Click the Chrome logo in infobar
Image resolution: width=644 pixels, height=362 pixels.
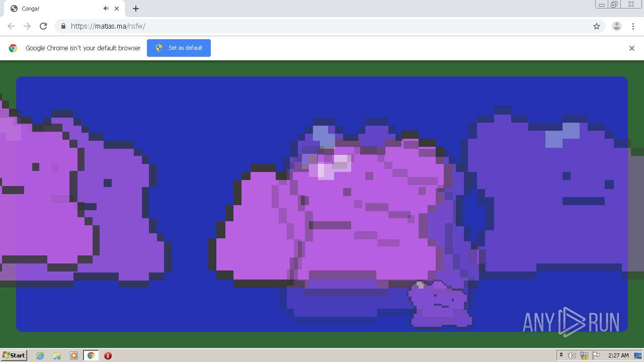[13, 48]
